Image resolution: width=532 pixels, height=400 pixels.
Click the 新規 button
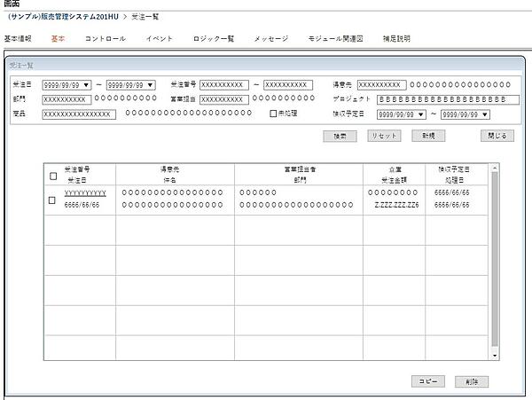(x=427, y=136)
